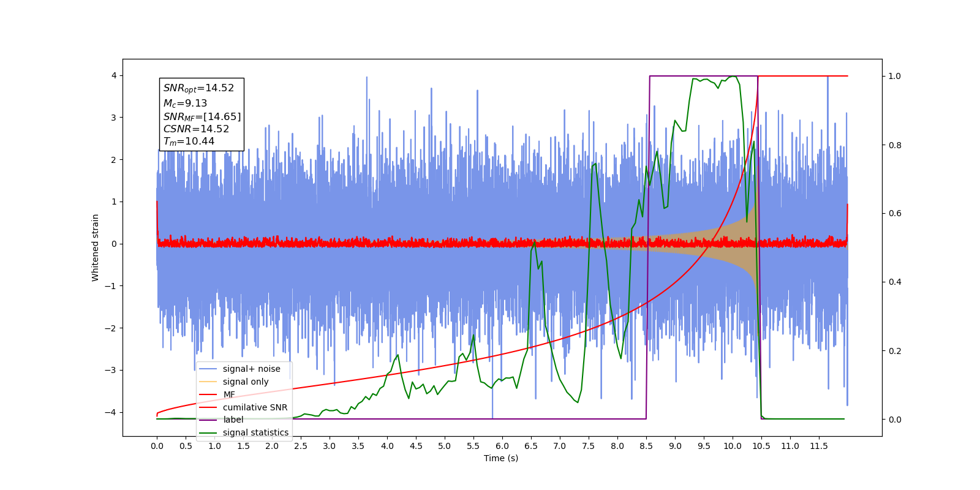Click the SNRMF=[14.65] annotation line

[x=202, y=116]
